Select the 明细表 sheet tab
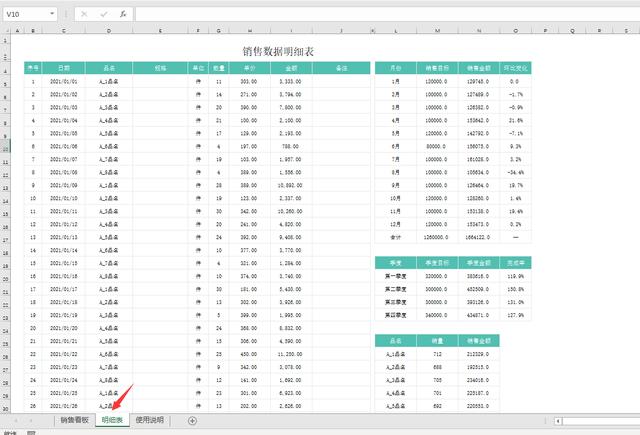640x435 pixels. point(113,420)
